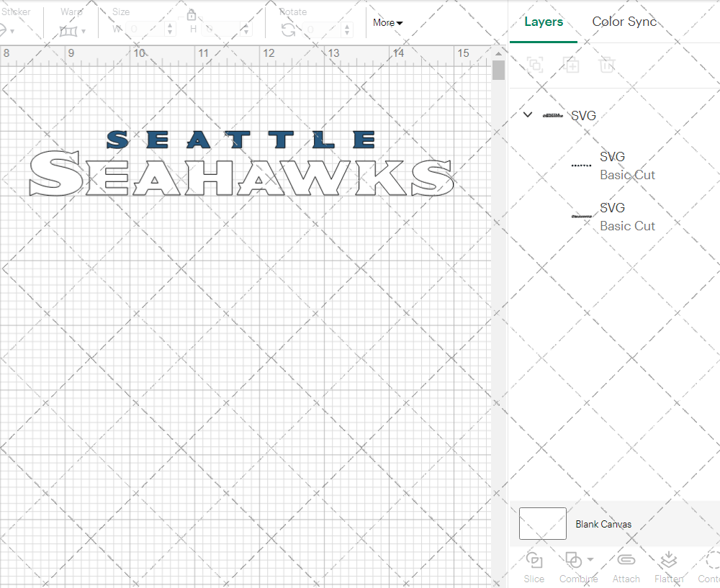Select the first SVG Basic Cut layer
Image resolution: width=720 pixels, height=588 pixels.
pyautogui.click(x=627, y=166)
